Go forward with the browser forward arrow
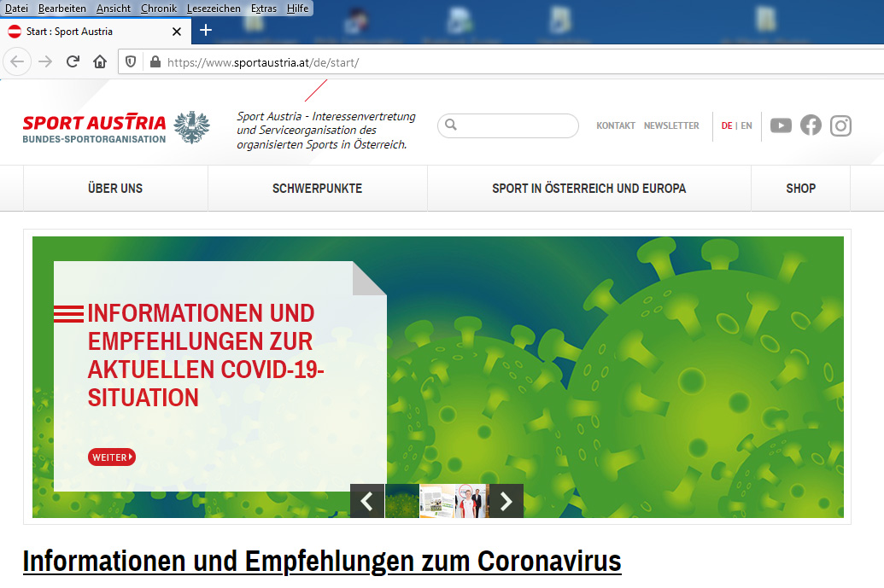 click(x=45, y=62)
